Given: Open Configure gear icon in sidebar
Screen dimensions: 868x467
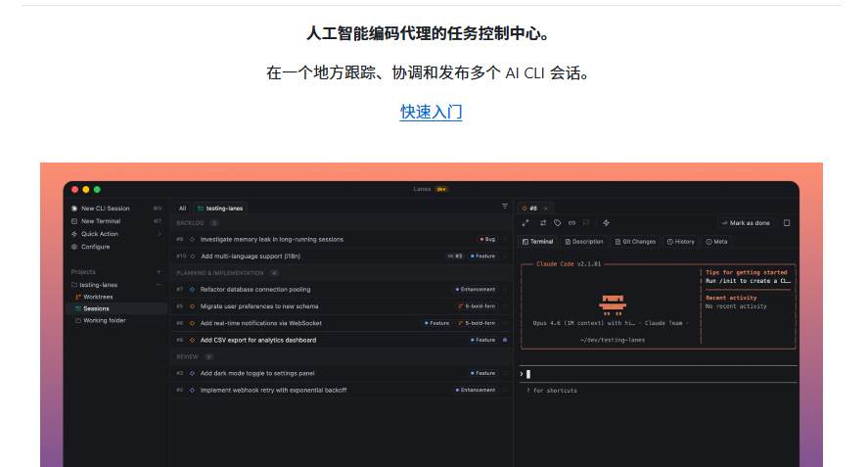Looking at the screenshot, I should (x=74, y=247).
